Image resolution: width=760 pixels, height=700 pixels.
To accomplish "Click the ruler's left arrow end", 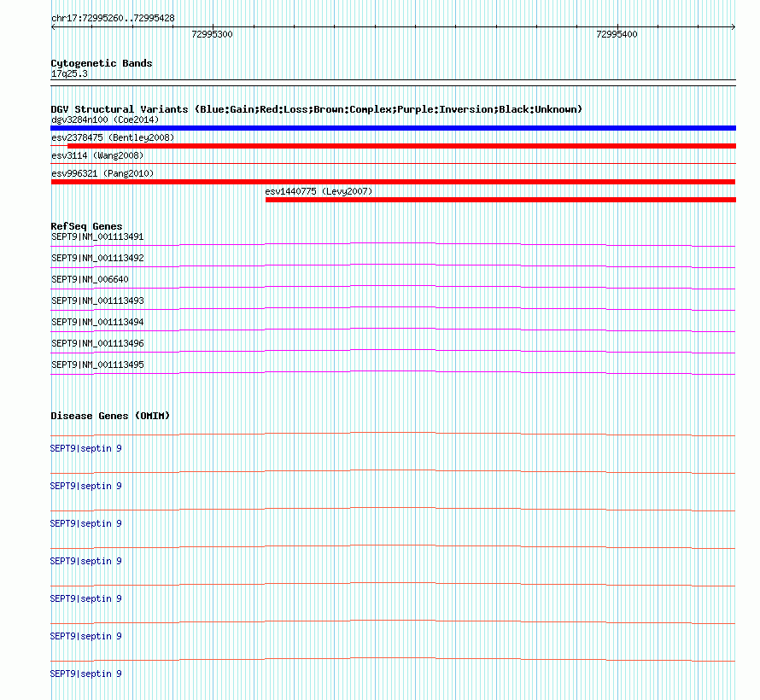I will (x=53, y=27).
